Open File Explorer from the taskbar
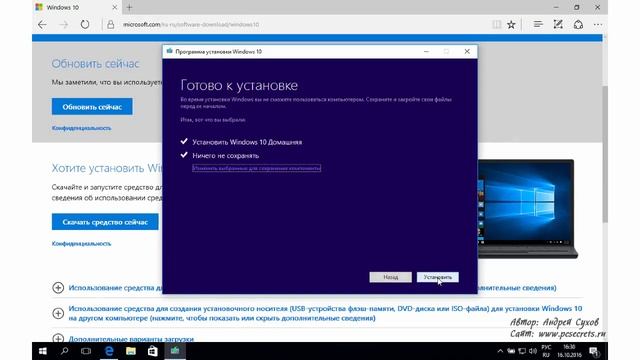Screen dimensions: 640x360 point(131,351)
